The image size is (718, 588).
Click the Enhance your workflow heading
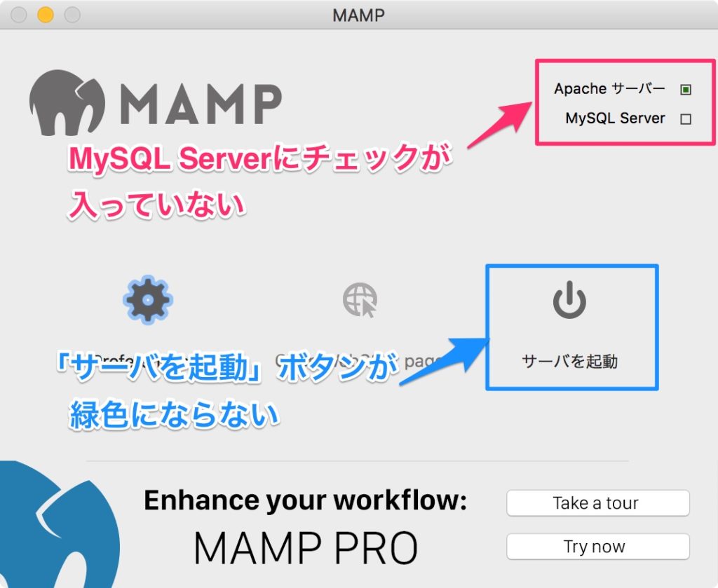pyautogui.click(x=306, y=500)
